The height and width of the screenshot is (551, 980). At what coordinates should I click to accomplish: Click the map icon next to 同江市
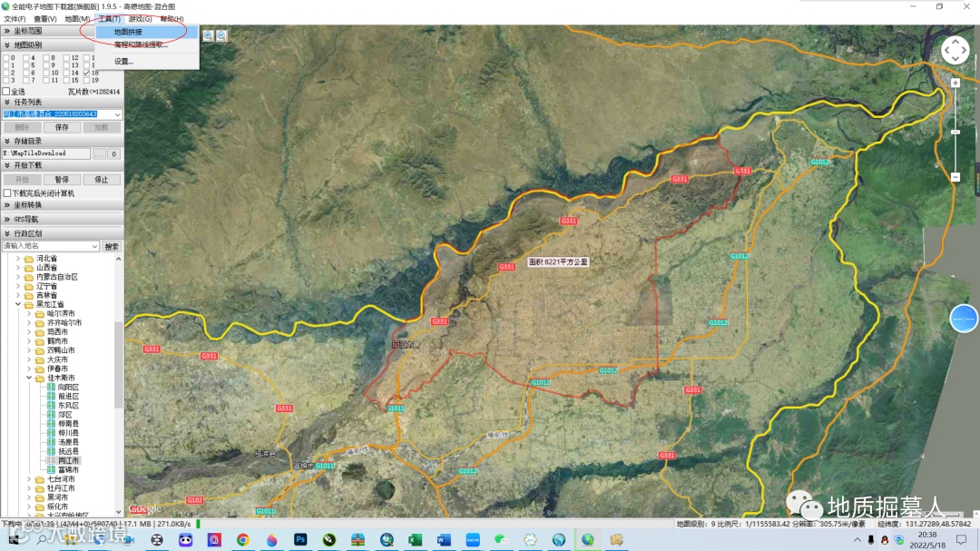click(51, 461)
